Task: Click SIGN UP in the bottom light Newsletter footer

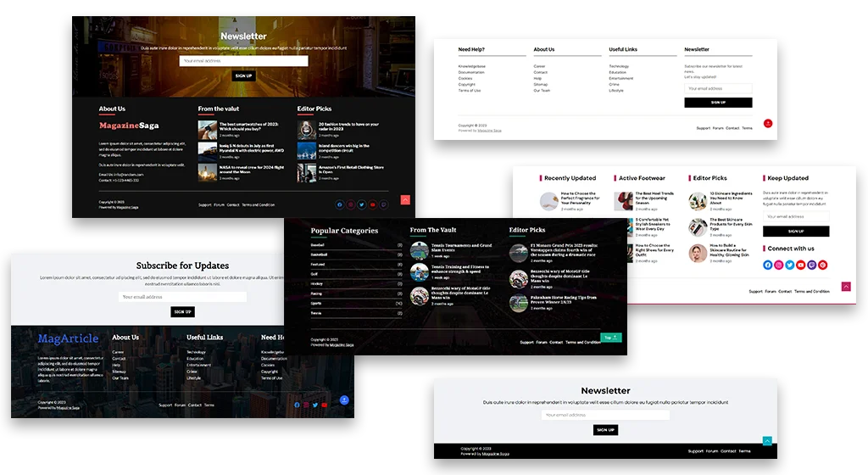Action: pos(605,429)
